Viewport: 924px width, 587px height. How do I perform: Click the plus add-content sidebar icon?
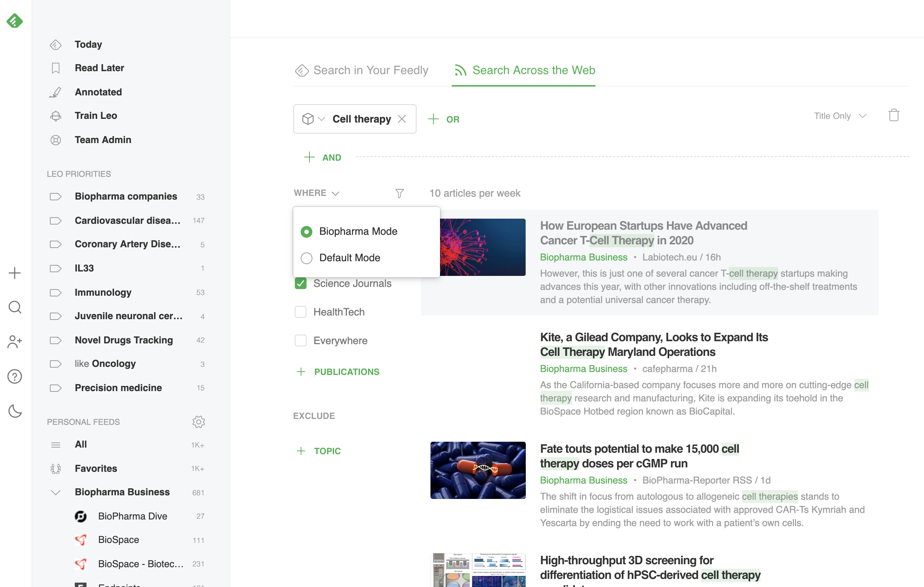point(15,273)
